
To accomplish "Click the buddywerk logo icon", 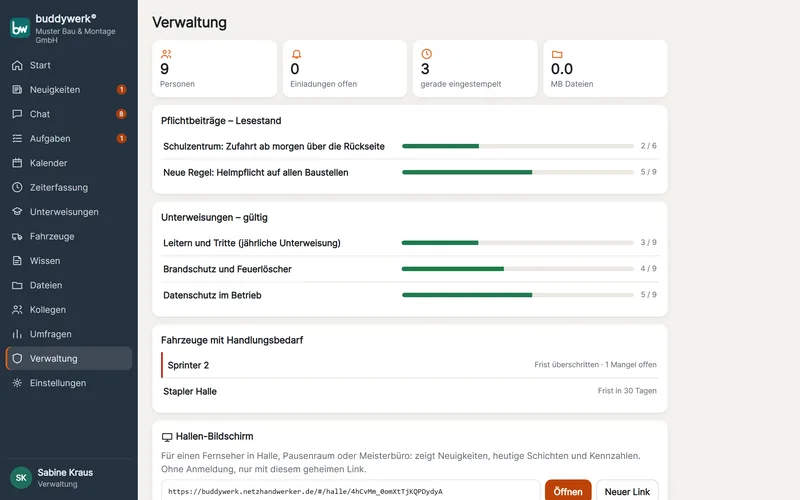I will [x=20, y=28].
